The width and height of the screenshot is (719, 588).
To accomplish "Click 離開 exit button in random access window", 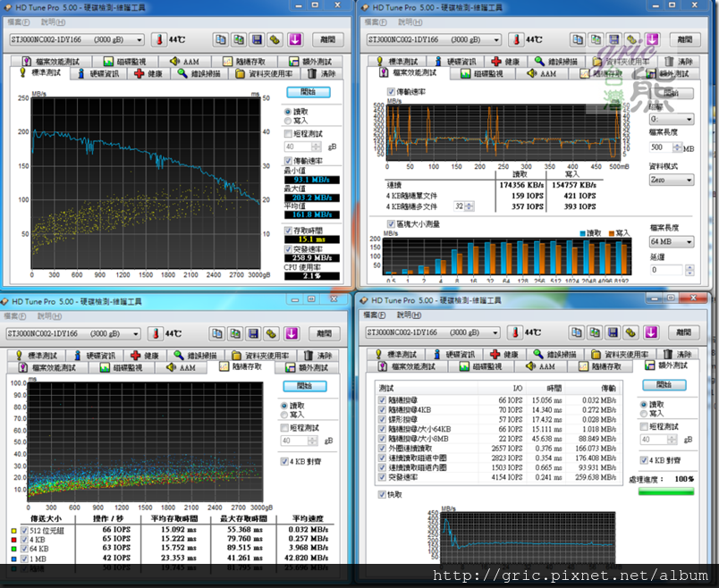I will [x=325, y=333].
